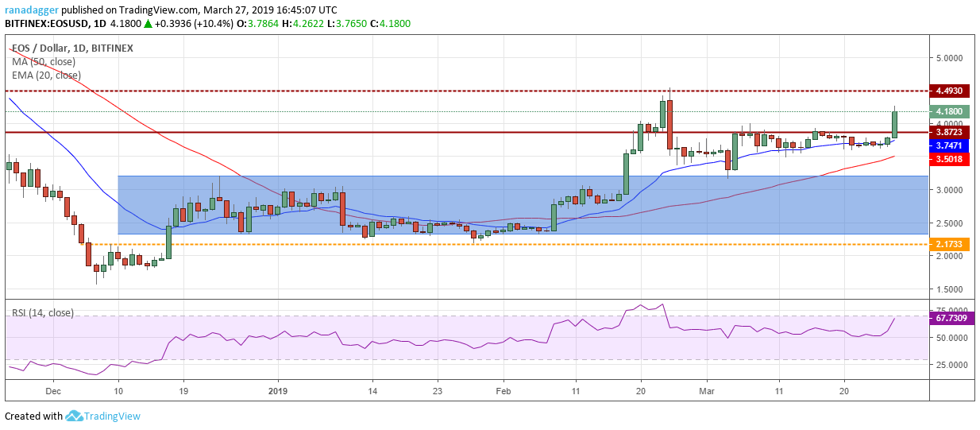
Task: Click the 23 date label on time axis
Action: tap(437, 391)
